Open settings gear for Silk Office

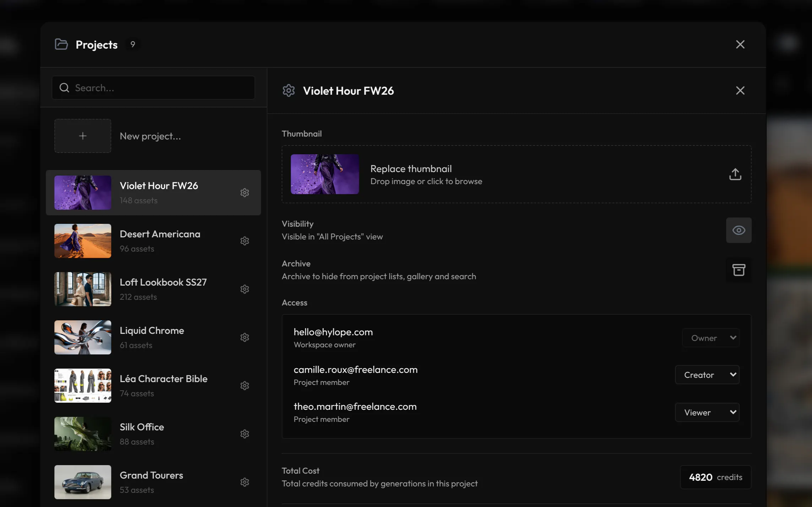(x=245, y=434)
